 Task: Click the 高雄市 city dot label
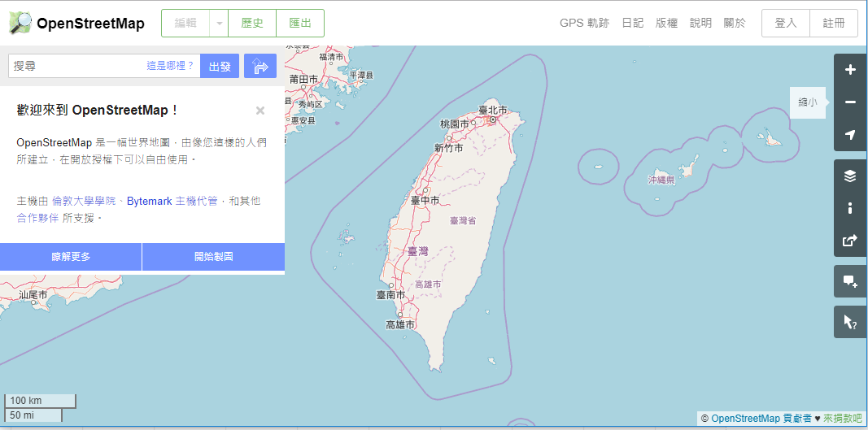(x=400, y=325)
